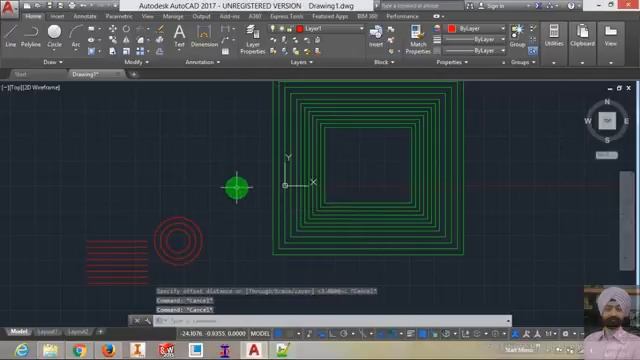Select the Array tool in Modify panel
This screenshot has height=360, width=640.
(x=140, y=51)
